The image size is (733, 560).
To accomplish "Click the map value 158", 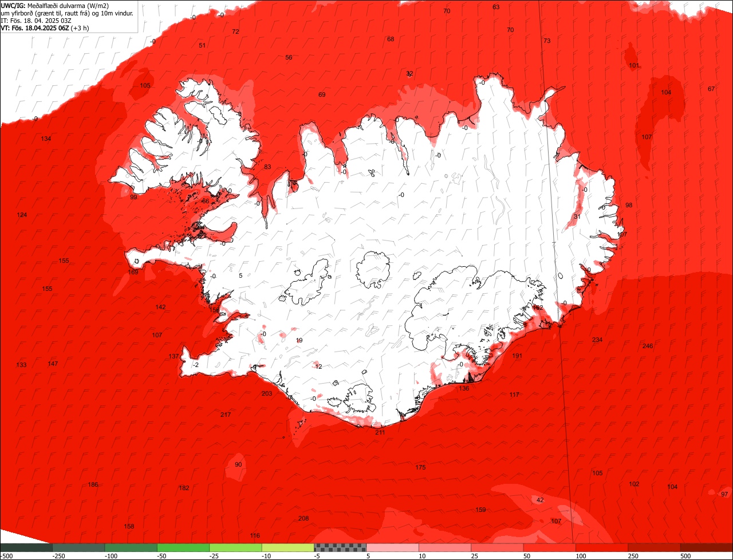I will pos(129,526).
